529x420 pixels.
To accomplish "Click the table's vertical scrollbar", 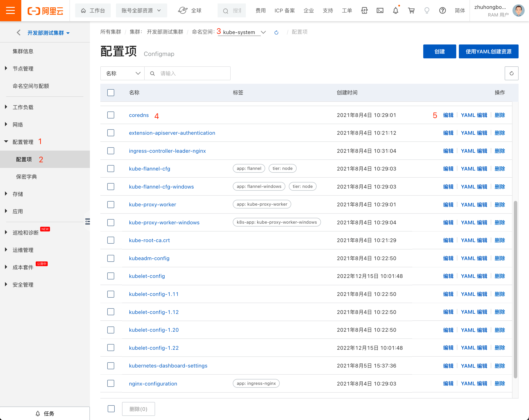I will point(516,289).
